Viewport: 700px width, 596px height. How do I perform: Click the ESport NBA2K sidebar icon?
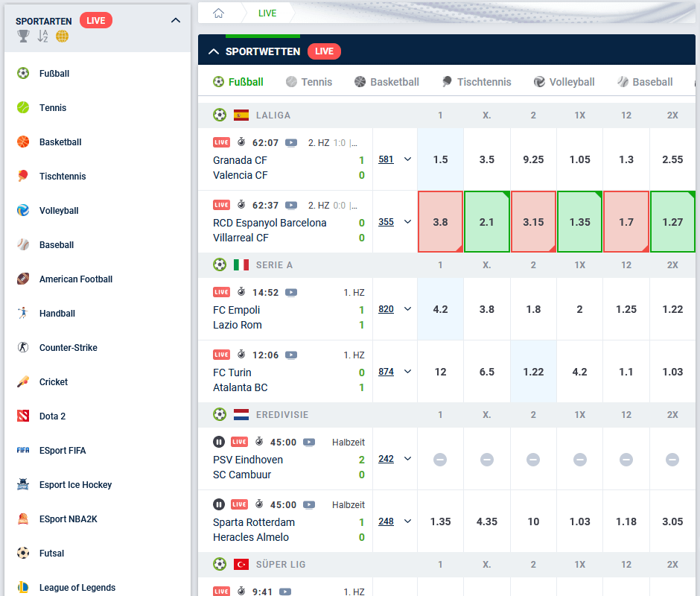click(23, 519)
